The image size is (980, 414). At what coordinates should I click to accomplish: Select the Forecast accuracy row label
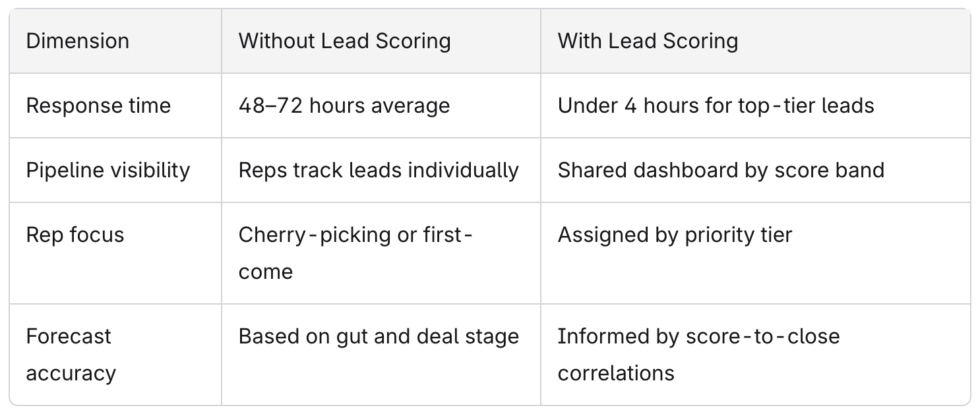pyautogui.click(x=71, y=355)
